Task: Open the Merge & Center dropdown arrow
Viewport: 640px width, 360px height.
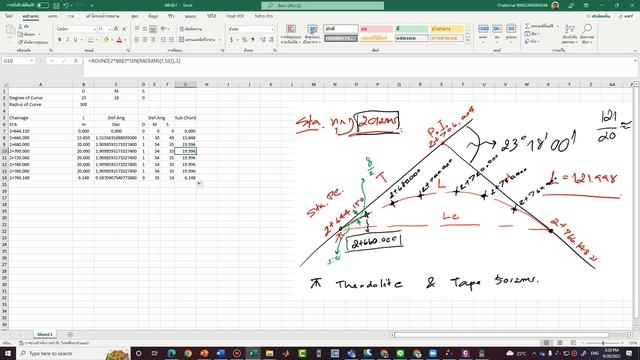Action: coord(220,40)
